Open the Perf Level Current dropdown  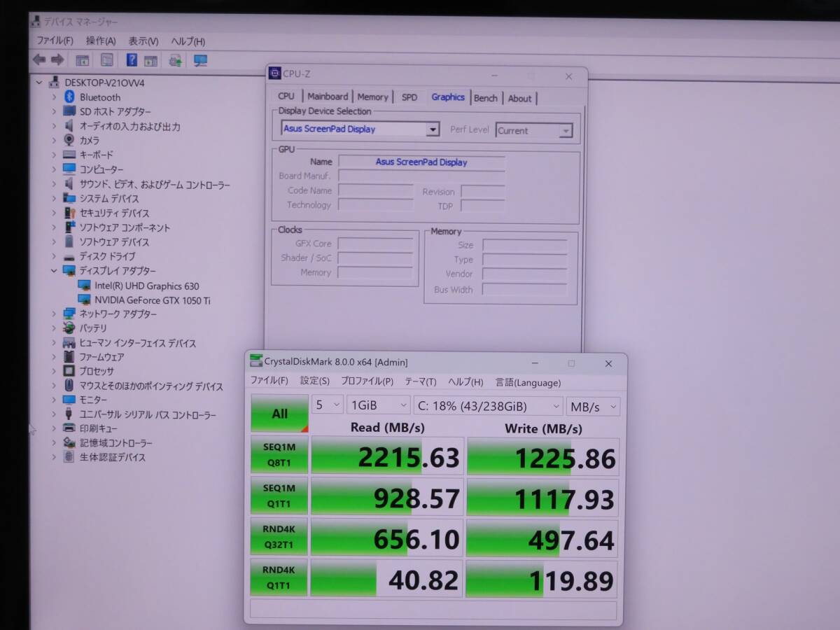click(566, 131)
